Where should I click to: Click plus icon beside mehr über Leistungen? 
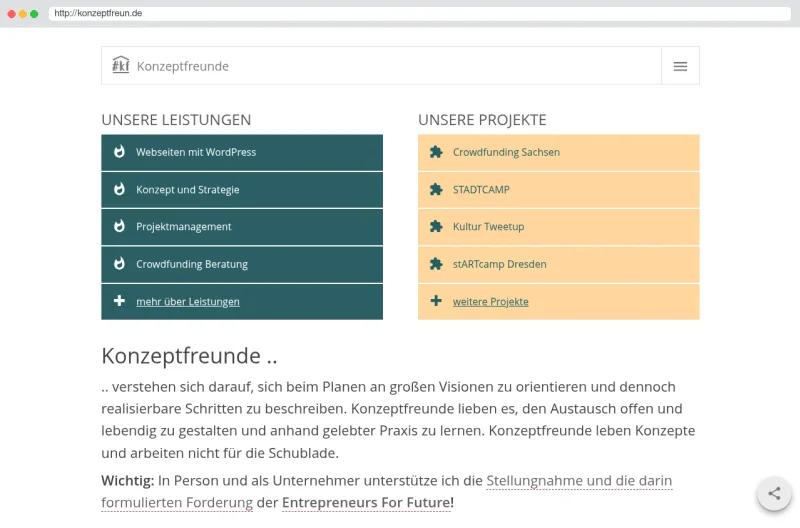point(119,300)
